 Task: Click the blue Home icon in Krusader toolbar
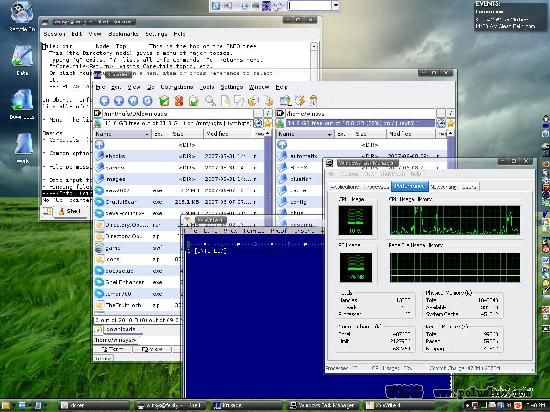pos(133,101)
